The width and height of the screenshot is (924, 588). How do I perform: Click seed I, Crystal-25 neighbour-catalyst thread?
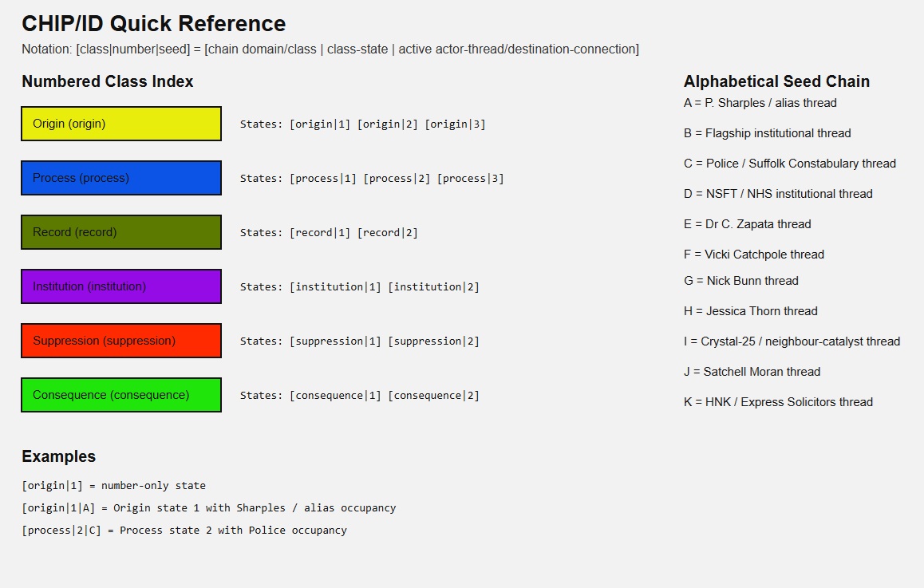tap(792, 341)
